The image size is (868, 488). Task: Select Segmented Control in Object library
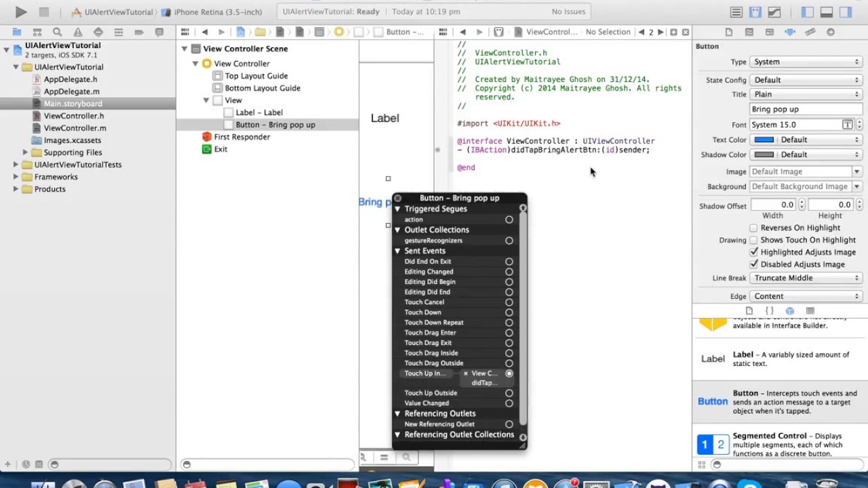[x=780, y=445]
